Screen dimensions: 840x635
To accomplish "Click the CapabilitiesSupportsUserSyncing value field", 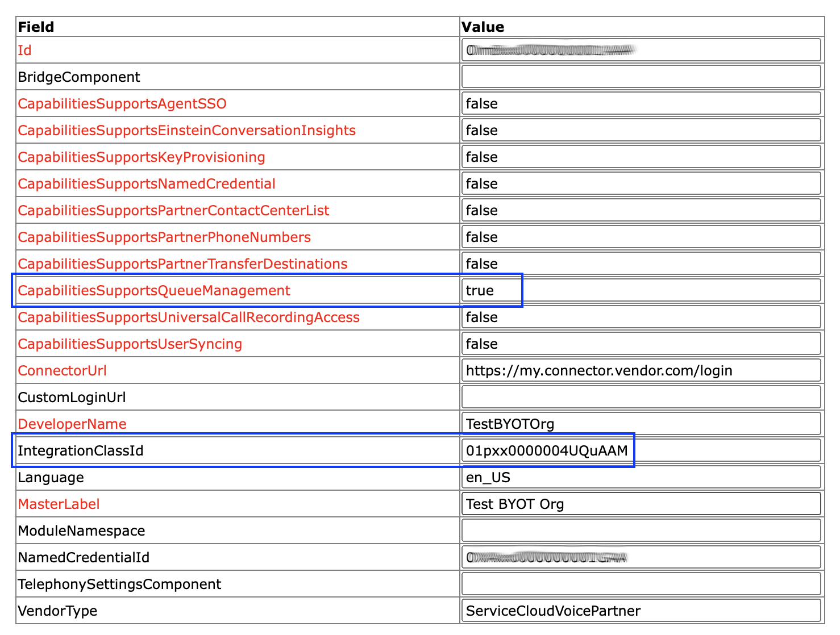I will click(641, 344).
